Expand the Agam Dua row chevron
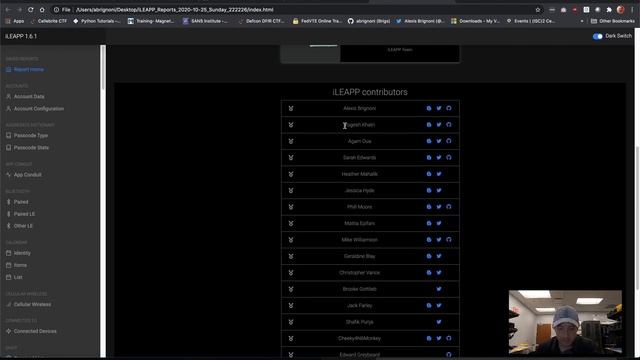The height and width of the screenshot is (360, 640). click(291, 141)
